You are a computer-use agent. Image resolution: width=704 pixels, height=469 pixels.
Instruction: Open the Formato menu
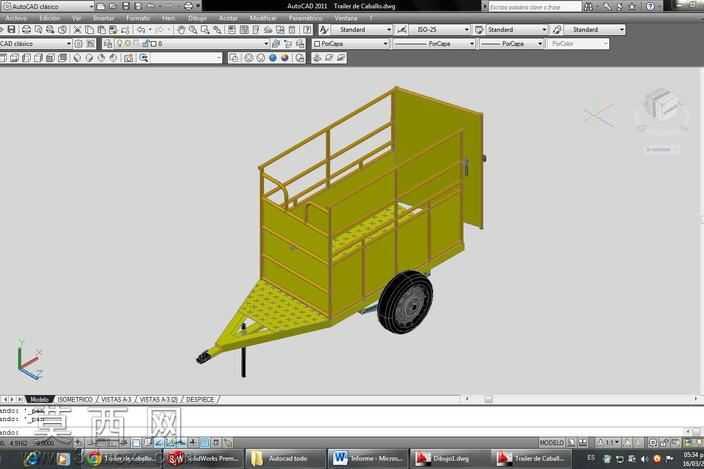pyautogui.click(x=138, y=18)
